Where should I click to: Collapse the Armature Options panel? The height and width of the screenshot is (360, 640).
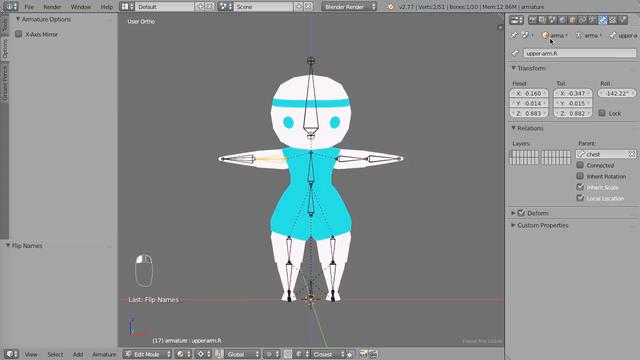[43, 19]
